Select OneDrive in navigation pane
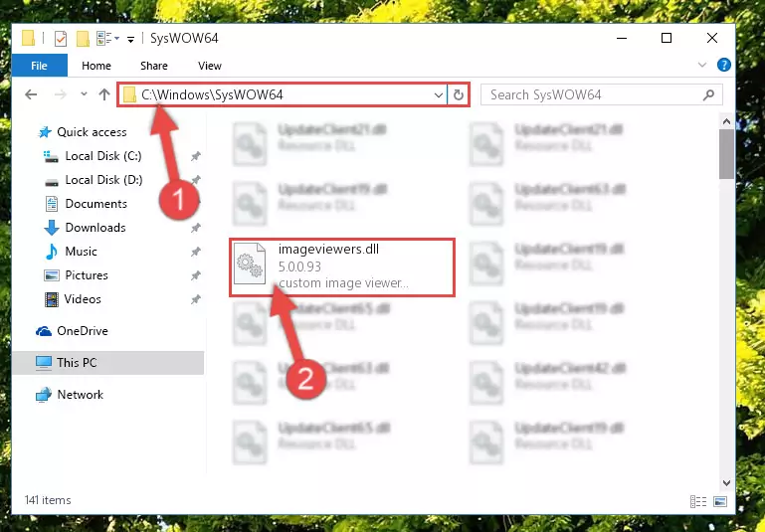Screen dimensions: 765x532 point(83,331)
